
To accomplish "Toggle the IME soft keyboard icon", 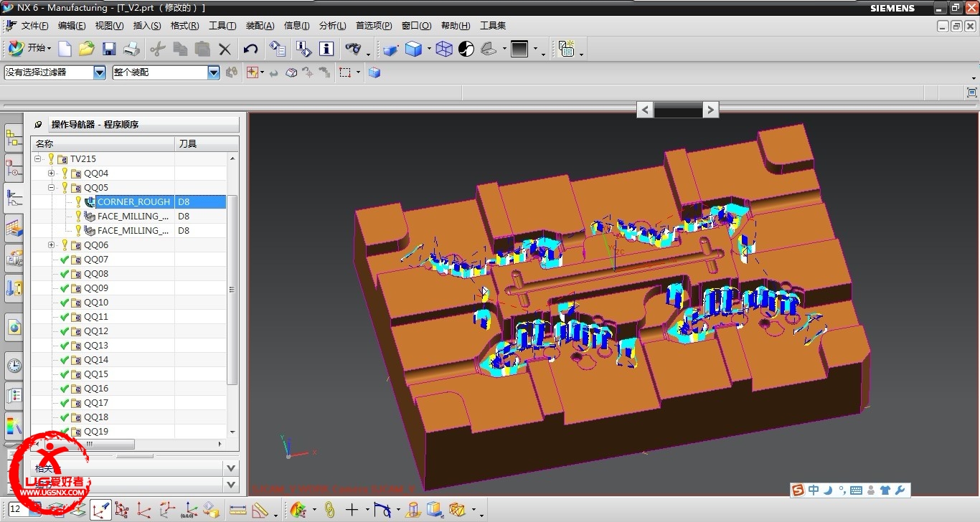I will (x=856, y=490).
